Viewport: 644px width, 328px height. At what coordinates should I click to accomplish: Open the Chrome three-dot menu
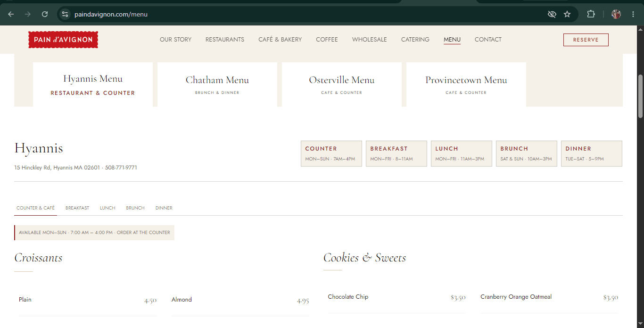click(x=633, y=14)
